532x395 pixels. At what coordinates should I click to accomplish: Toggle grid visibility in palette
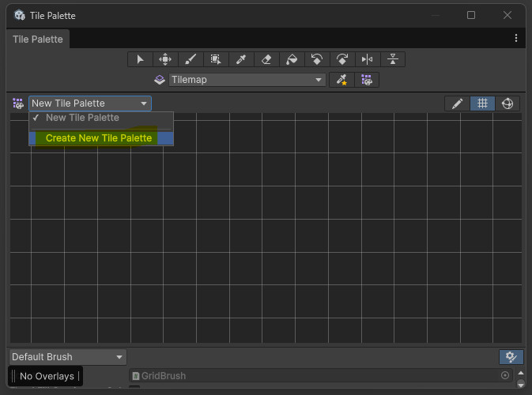(x=482, y=103)
